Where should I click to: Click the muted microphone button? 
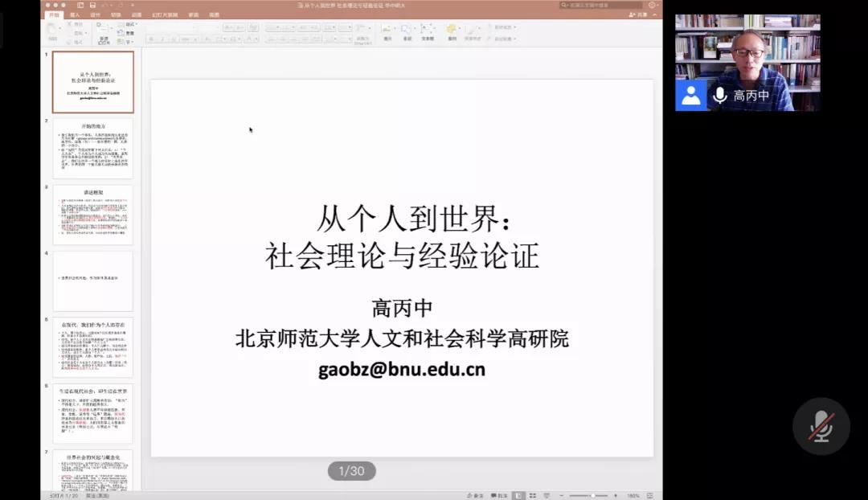click(821, 426)
